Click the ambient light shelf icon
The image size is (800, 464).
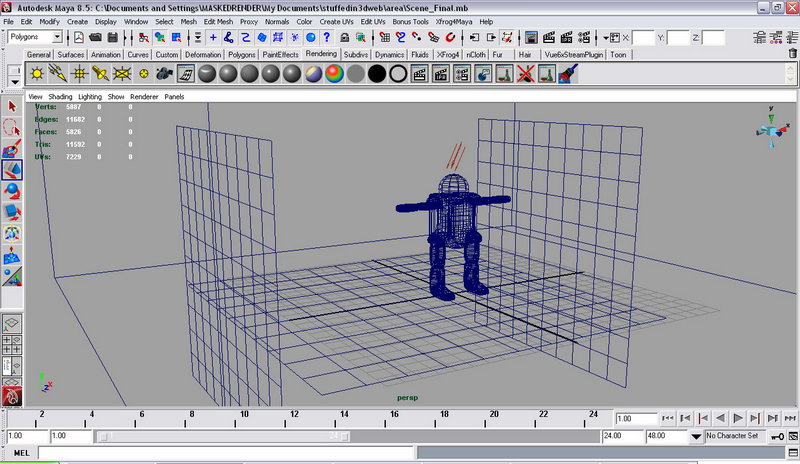[x=37, y=74]
